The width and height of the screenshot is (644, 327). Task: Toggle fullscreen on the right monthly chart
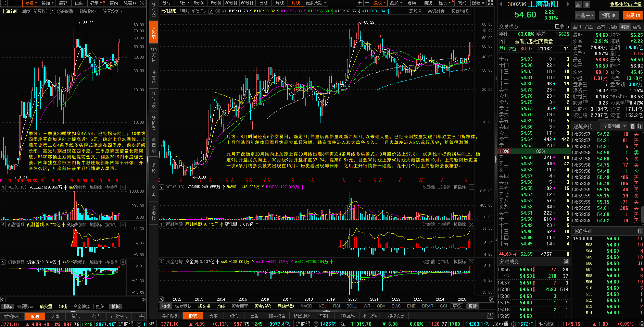tap(490, 3)
